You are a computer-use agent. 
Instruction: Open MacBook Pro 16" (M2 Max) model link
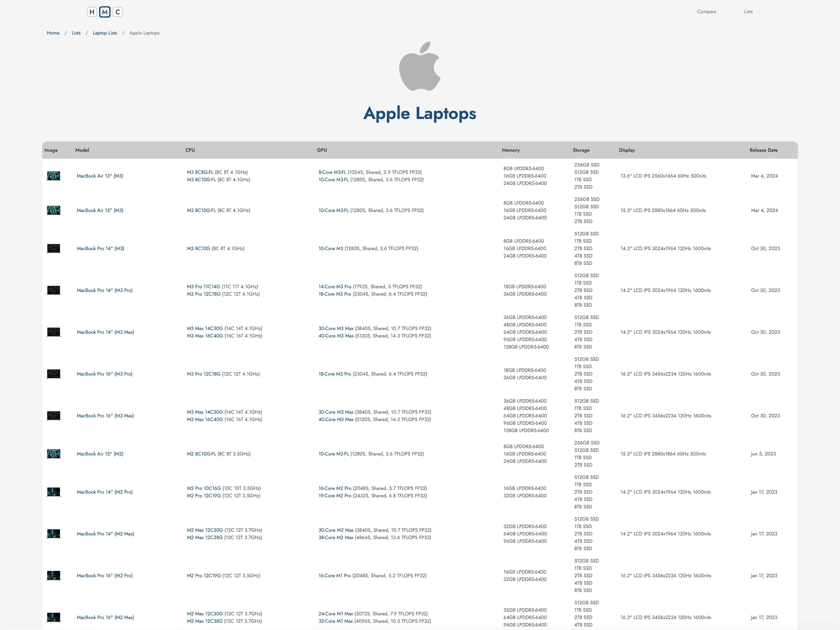pyautogui.click(x=105, y=617)
